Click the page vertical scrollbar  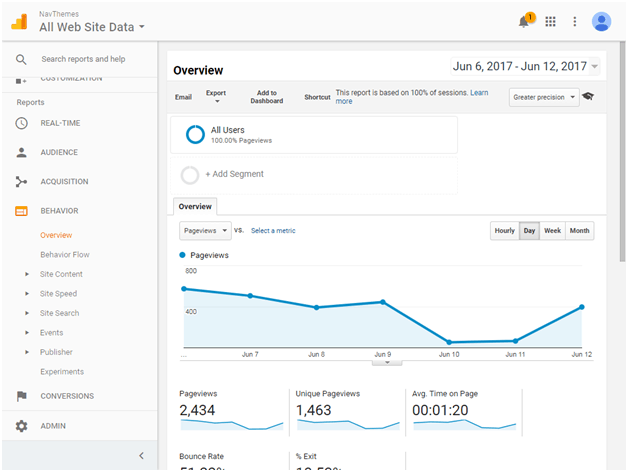(x=622, y=152)
